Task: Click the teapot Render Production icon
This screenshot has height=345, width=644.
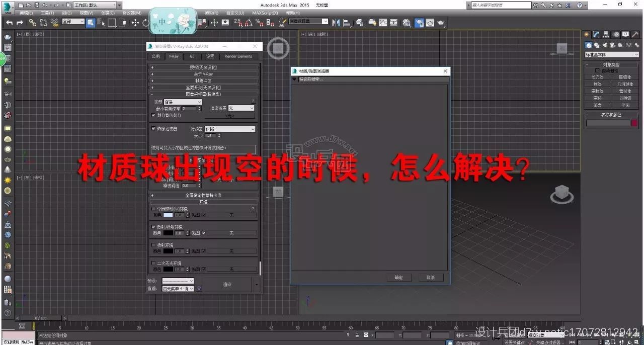Action: pyautogui.click(x=441, y=23)
